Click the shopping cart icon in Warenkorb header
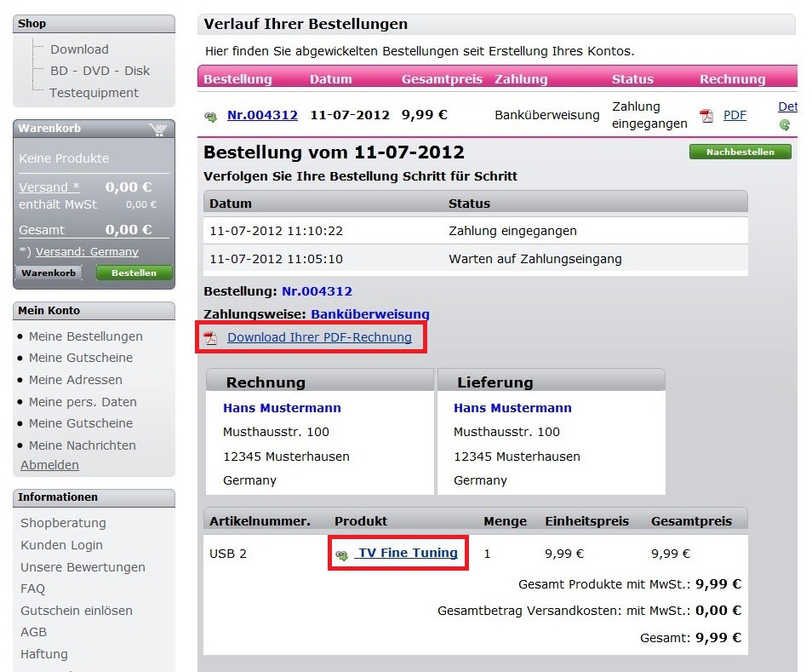Screen dimensions: 812x672 [157, 129]
